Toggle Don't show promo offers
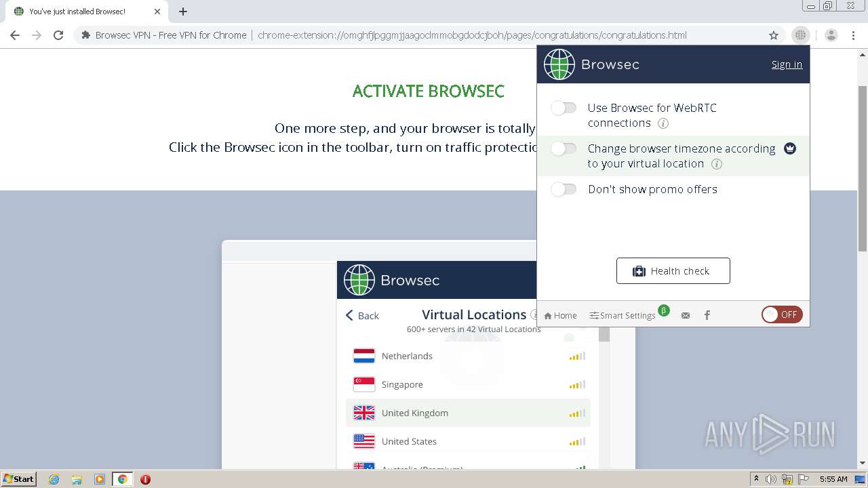Screen dimensions: 868x488 pyautogui.click(x=564, y=189)
